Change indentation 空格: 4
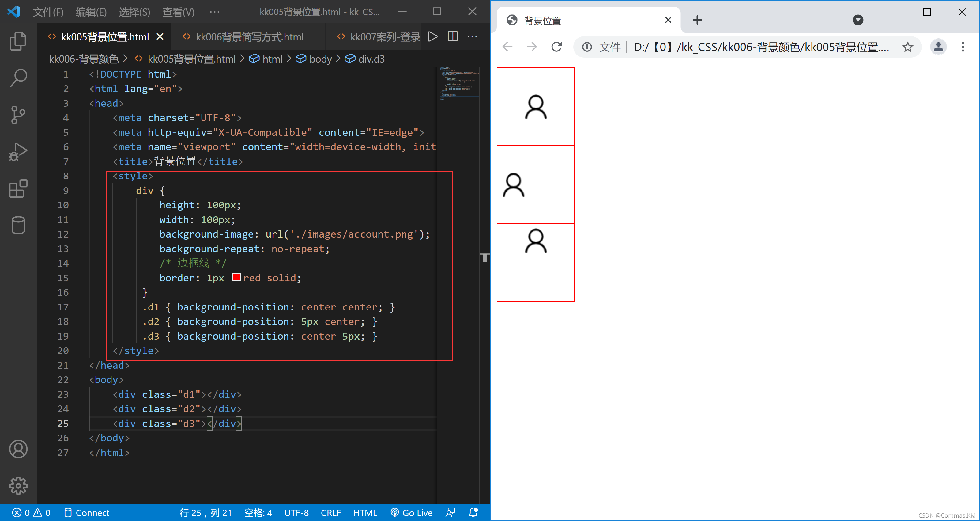Viewport: 980px width, 521px height. pos(258,513)
